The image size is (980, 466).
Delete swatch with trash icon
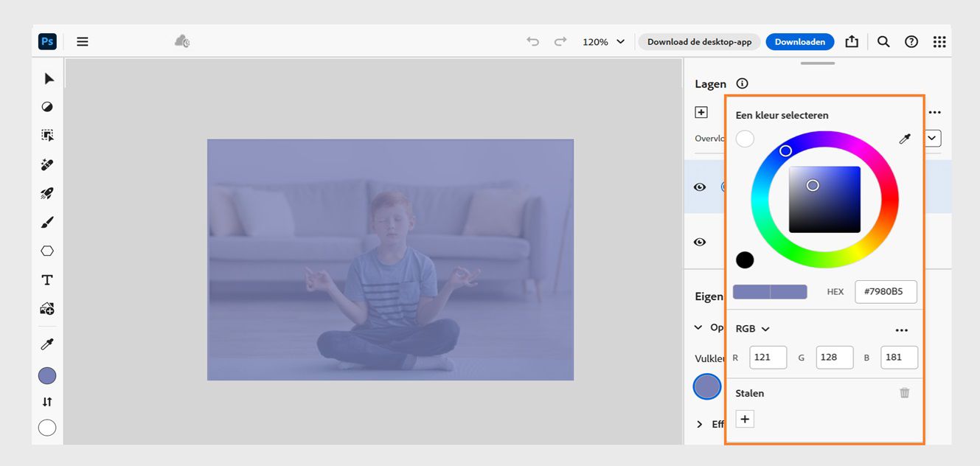[x=904, y=393]
